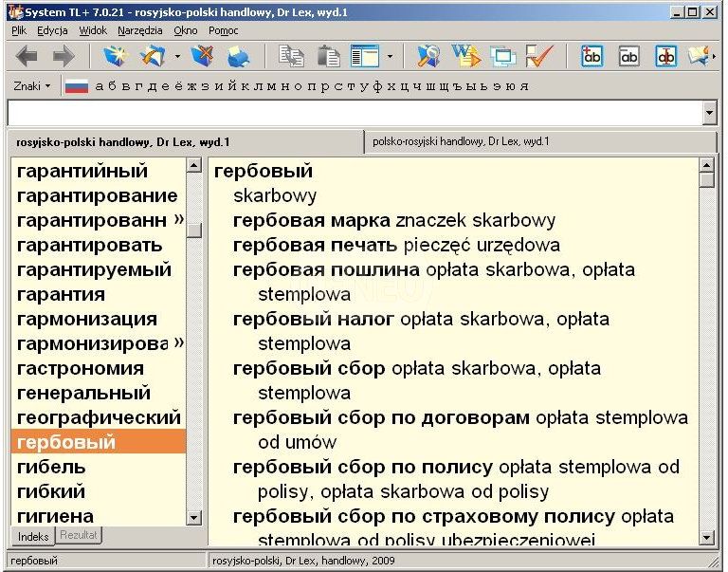Insert the Cyrillic letter ж
The height and width of the screenshot is (572, 728).
pos(192,86)
